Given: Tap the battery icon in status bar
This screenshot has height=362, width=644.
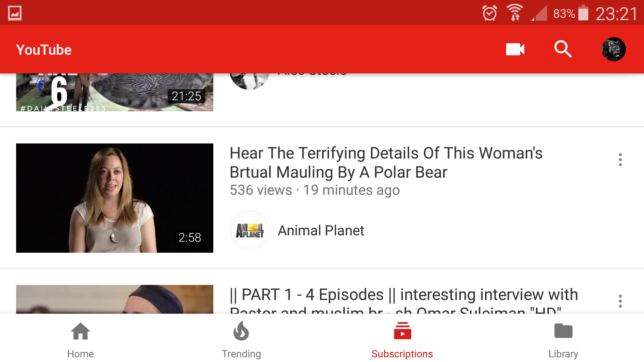Looking at the screenshot, I should 583,13.
